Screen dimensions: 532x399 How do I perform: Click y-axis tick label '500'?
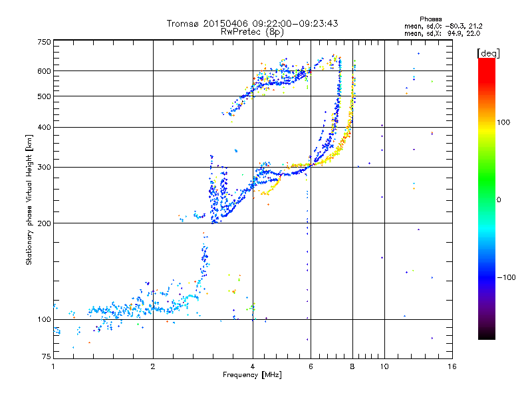[44, 96]
